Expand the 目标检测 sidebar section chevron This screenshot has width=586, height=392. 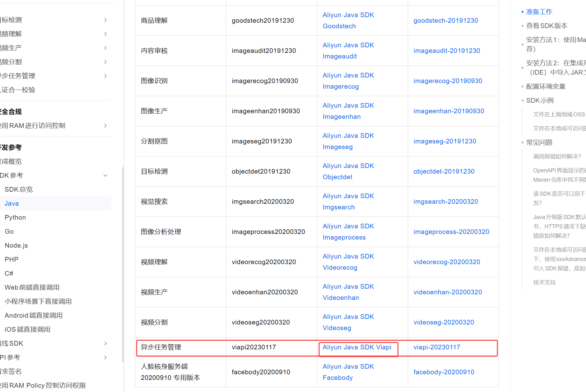point(105,20)
